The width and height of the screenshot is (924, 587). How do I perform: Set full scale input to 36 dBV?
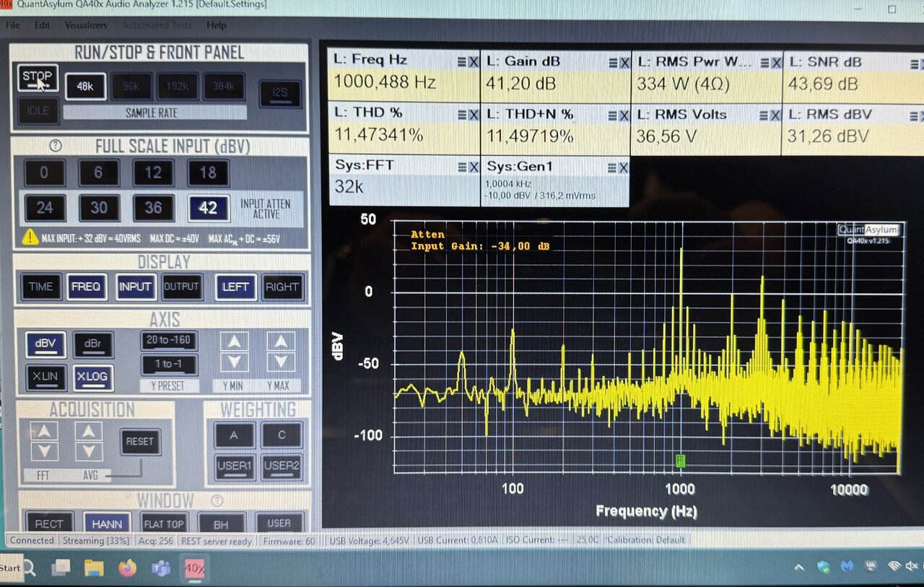point(153,208)
